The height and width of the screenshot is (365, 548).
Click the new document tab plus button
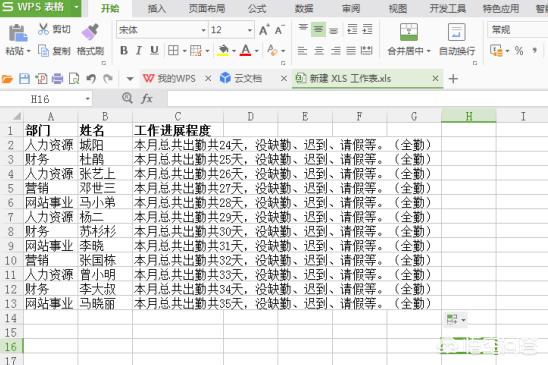click(453, 79)
